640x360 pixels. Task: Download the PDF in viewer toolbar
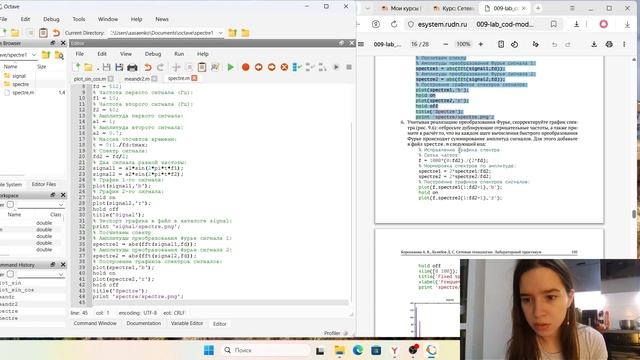point(594,44)
